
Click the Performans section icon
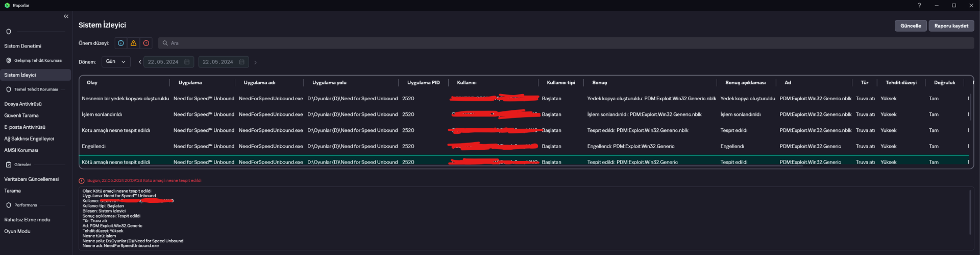click(x=8, y=205)
